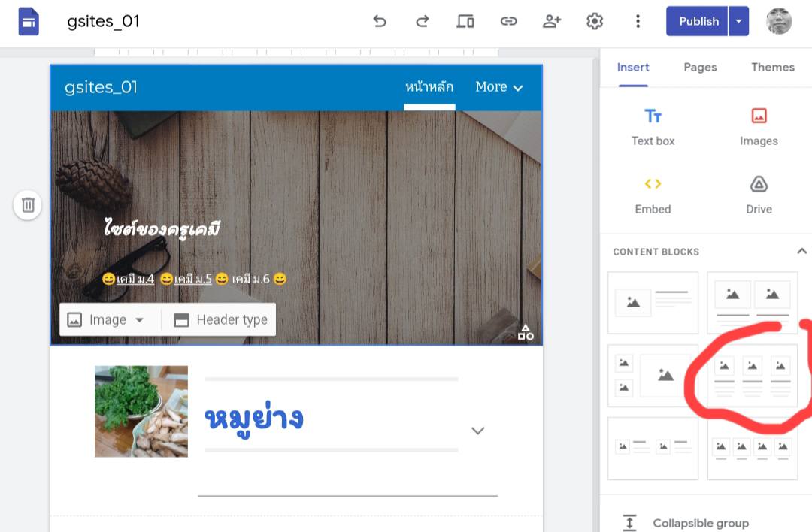This screenshot has width=812, height=532.
Task: Open share with others icon
Action: click(x=552, y=21)
